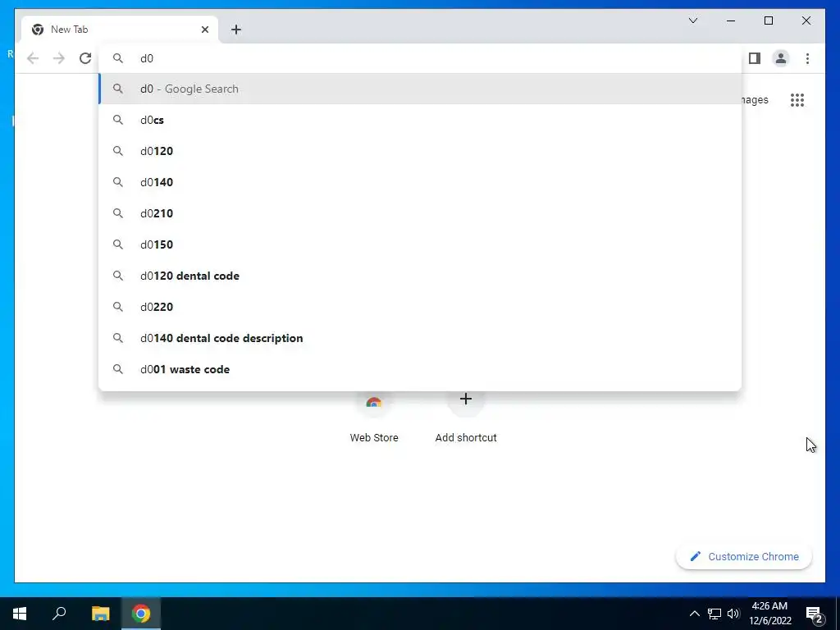Image resolution: width=840 pixels, height=630 pixels.
Task: Click the search icon beside 'd0cs'
Action: click(118, 120)
